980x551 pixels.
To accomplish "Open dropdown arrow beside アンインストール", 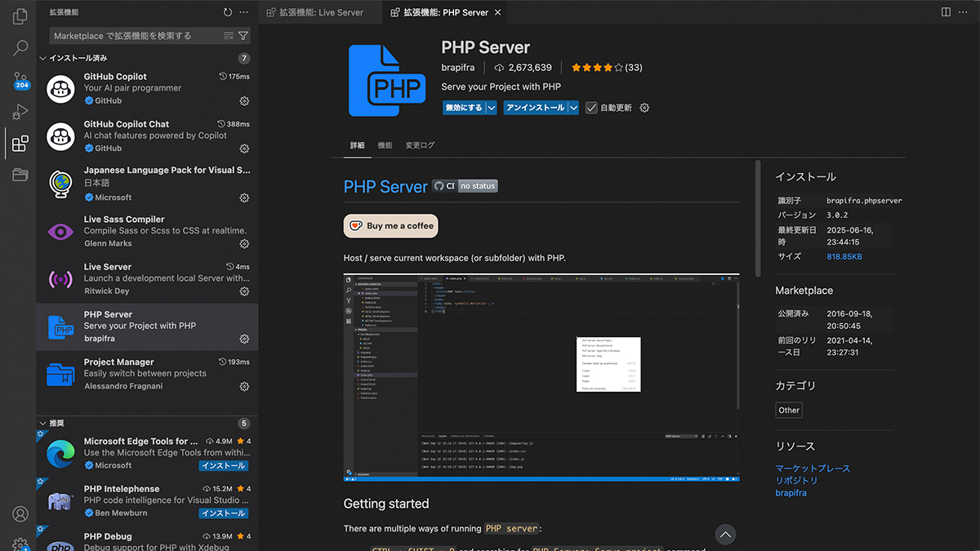I will coord(574,108).
